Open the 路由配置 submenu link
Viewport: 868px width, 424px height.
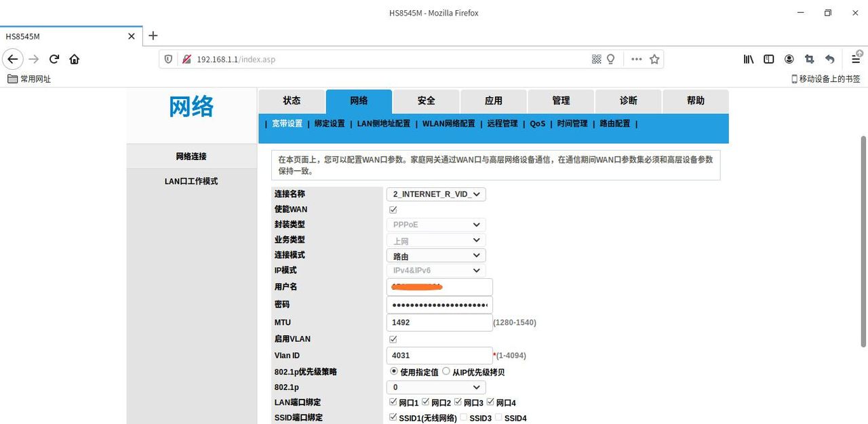coord(615,123)
